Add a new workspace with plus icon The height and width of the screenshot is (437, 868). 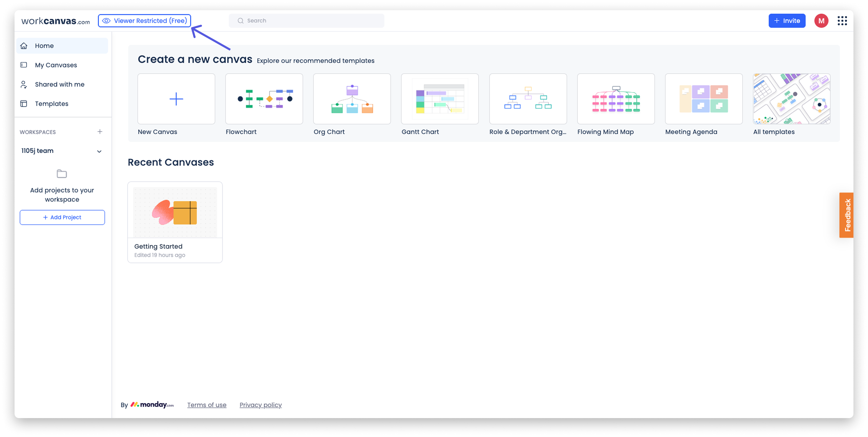pyautogui.click(x=100, y=132)
